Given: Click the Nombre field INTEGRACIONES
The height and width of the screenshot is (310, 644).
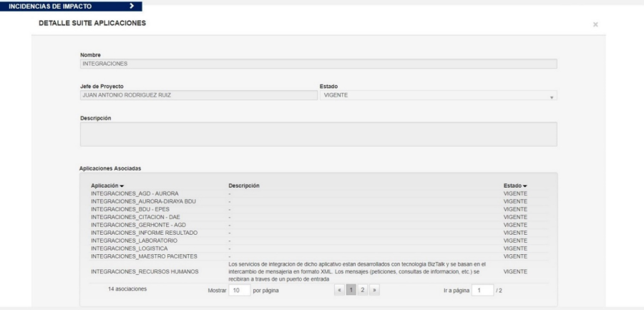Looking at the screenshot, I should 318,64.
